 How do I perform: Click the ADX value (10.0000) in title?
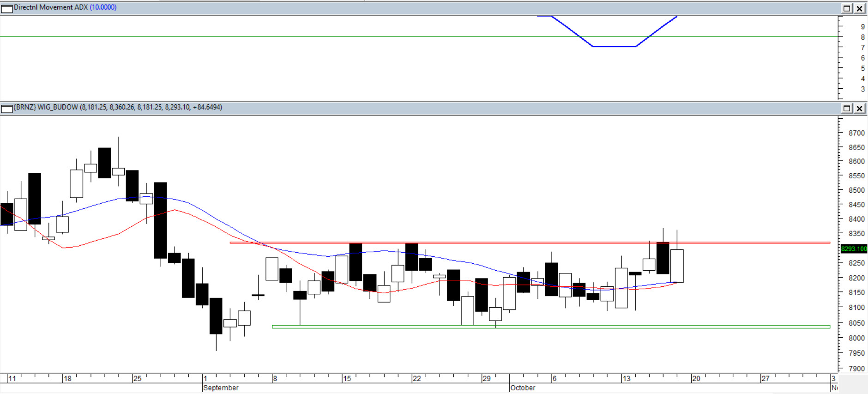point(103,7)
